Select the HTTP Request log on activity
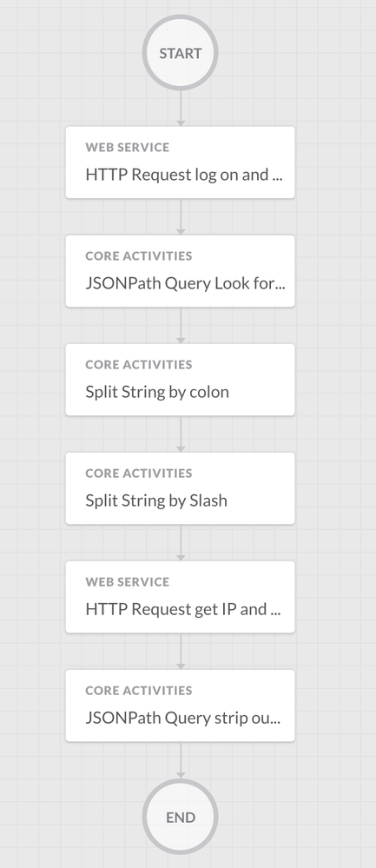 coord(181,162)
